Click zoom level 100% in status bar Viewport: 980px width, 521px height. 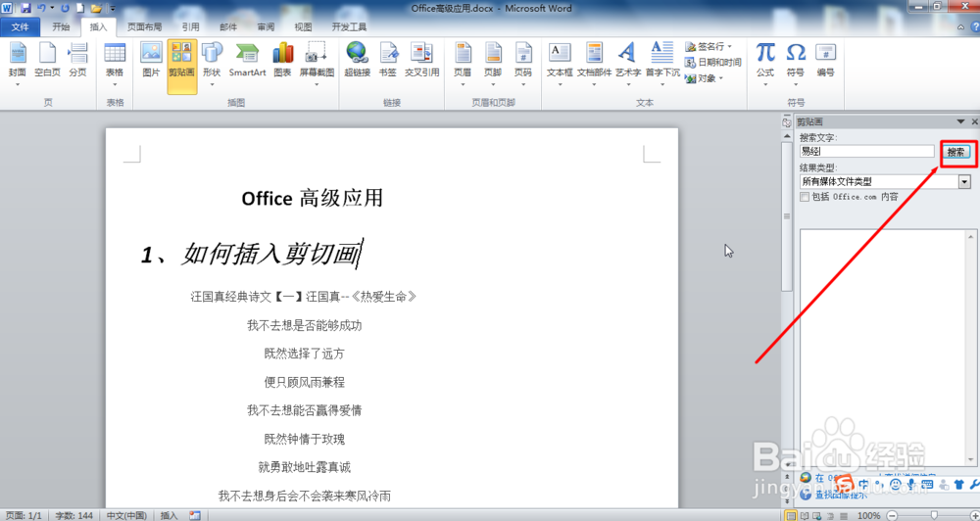tap(868, 515)
